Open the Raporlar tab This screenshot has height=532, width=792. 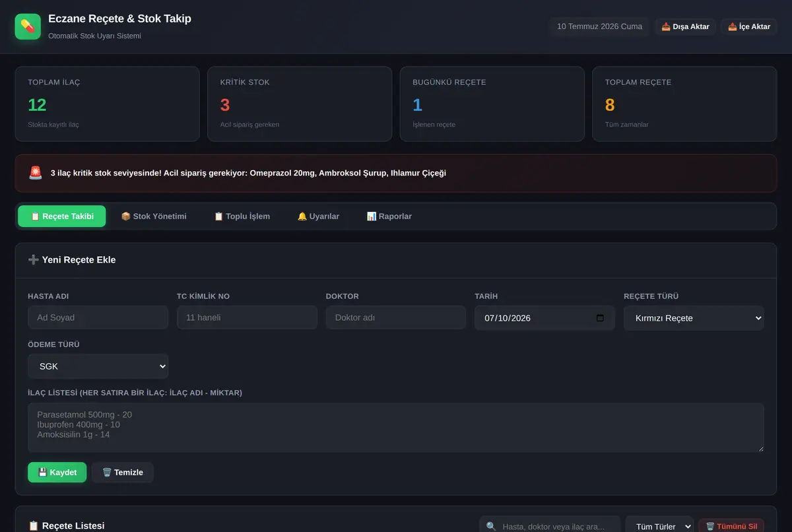click(x=389, y=216)
